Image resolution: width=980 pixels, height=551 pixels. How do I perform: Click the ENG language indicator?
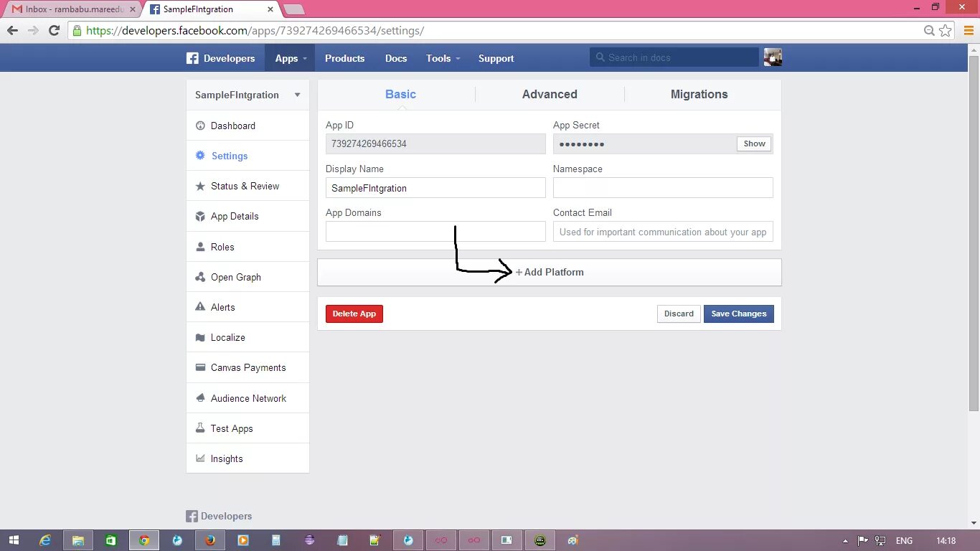click(x=904, y=540)
